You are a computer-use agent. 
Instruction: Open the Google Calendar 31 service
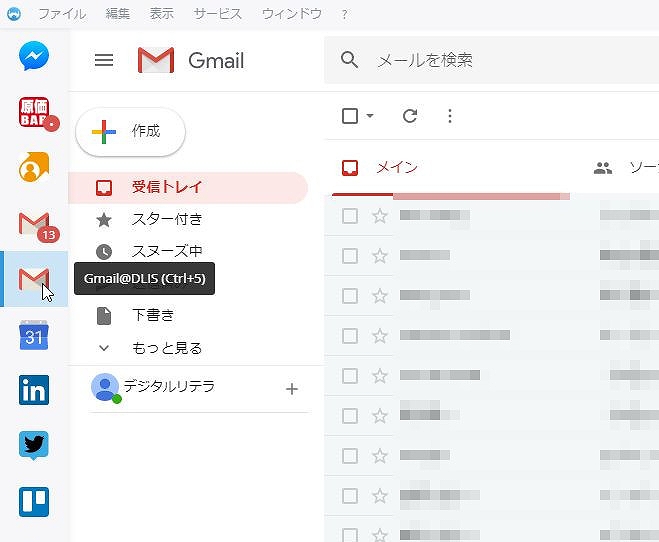[34, 335]
